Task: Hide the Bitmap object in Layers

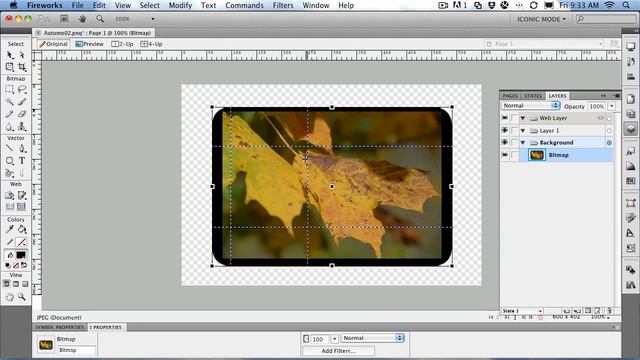Action: pyautogui.click(x=505, y=155)
